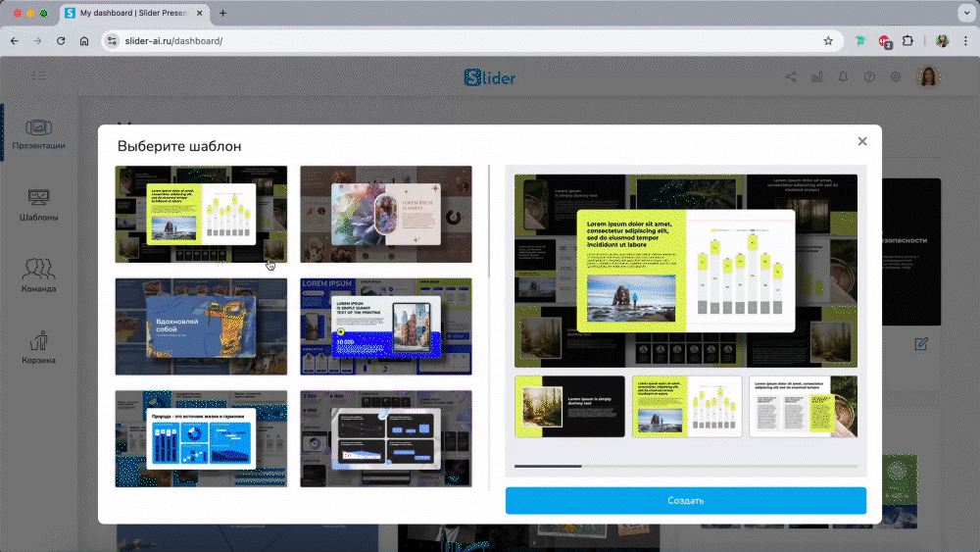This screenshot has width=980, height=552.
Task: Reload the page in browser
Action: [61, 40]
